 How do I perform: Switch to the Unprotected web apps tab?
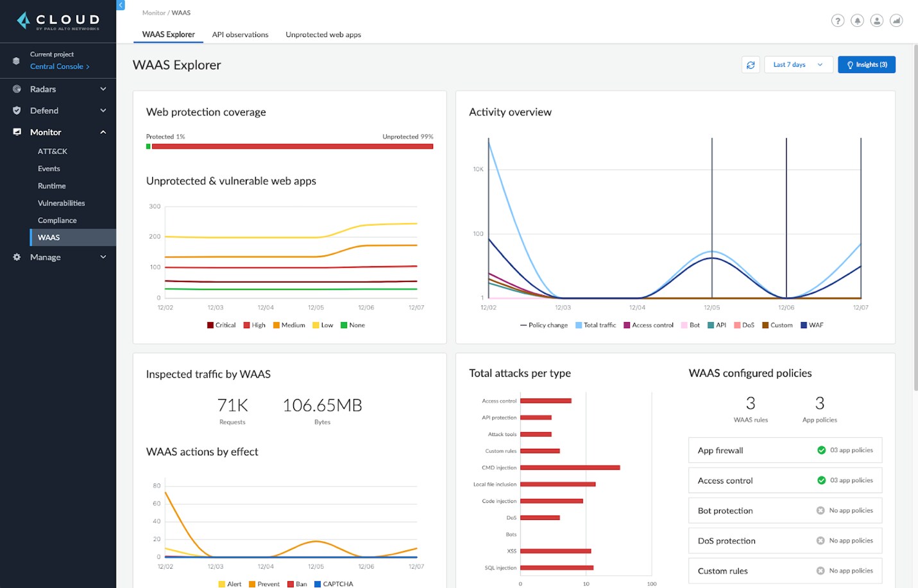point(323,35)
